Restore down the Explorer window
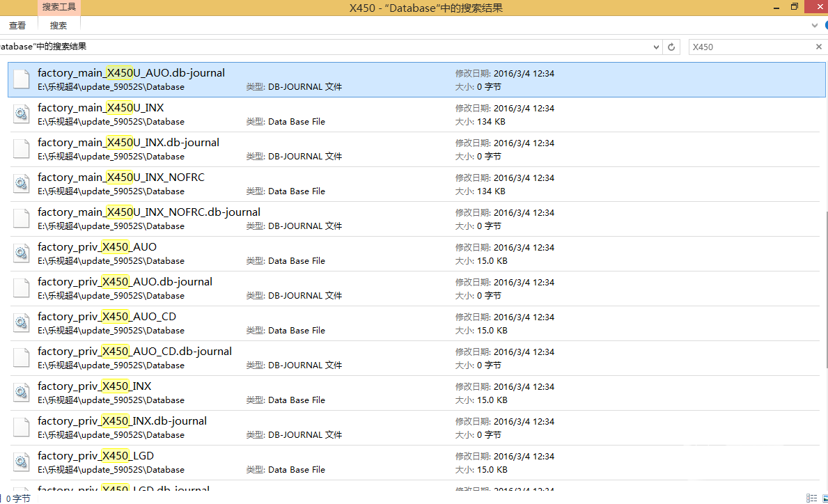Image resolution: width=828 pixels, height=504 pixels. (x=794, y=7)
